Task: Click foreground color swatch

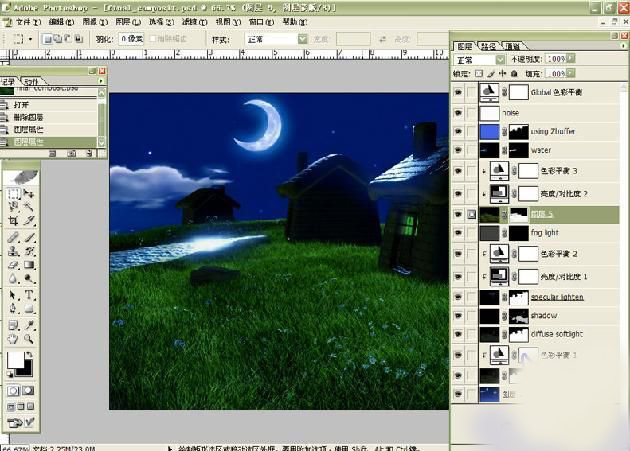Action: pos(15,360)
